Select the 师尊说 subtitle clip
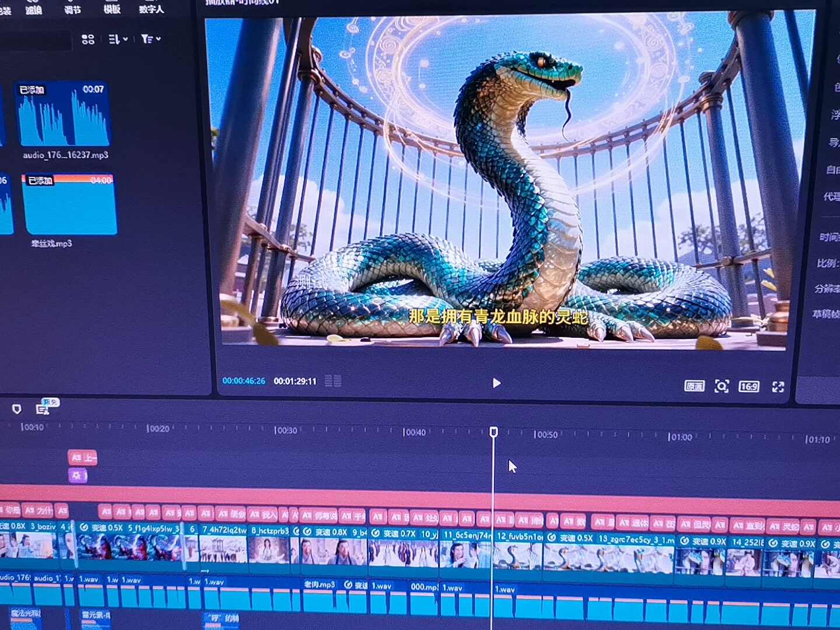This screenshot has height=630, width=840. tap(320, 516)
